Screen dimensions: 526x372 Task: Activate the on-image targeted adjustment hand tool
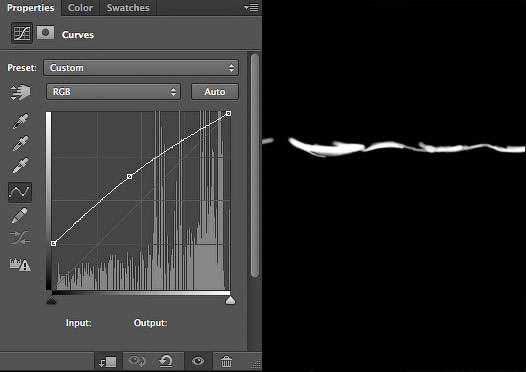click(x=20, y=92)
